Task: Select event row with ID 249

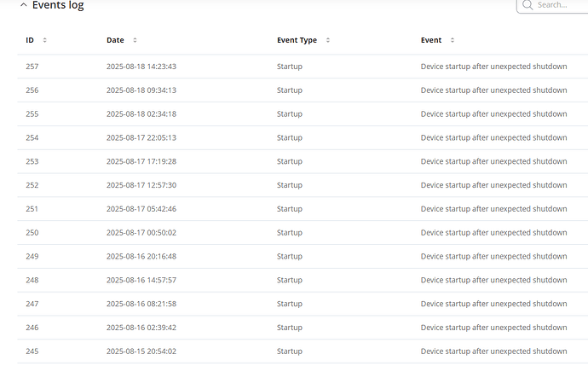Action: pos(32,256)
